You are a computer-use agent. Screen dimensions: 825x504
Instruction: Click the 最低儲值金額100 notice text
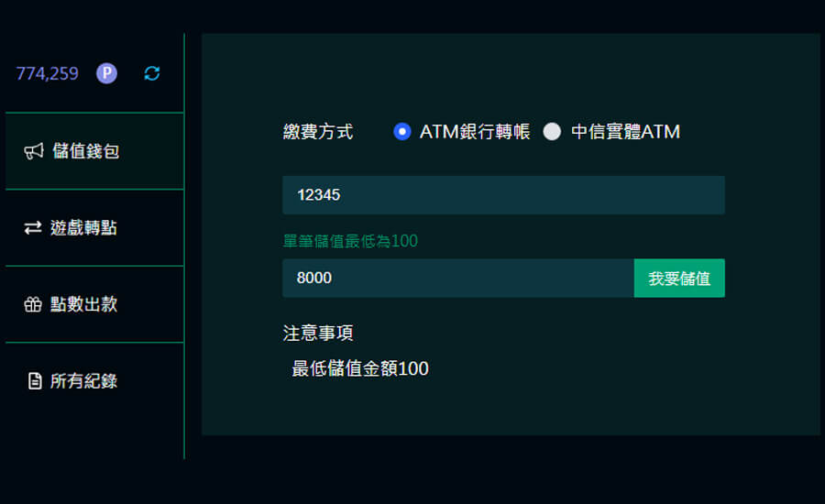[360, 369]
